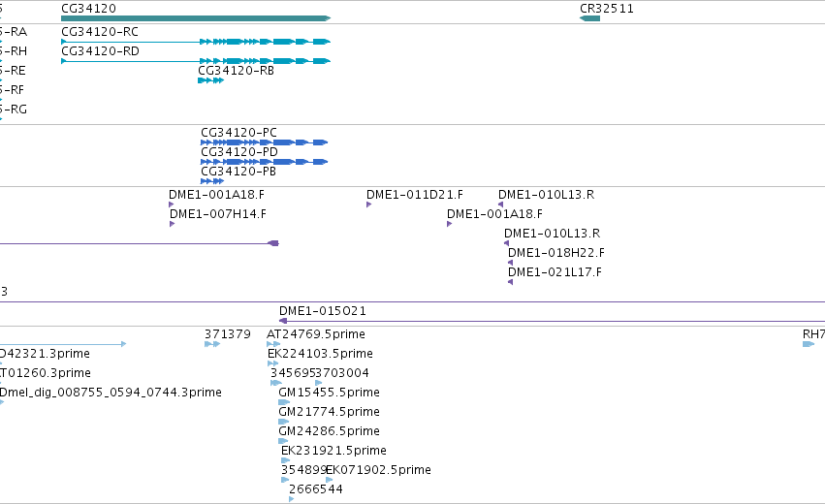Image resolution: width=825 pixels, height=504 pixels.
Task: Click the CG34120-PB label
Action: tap(238, 172)
